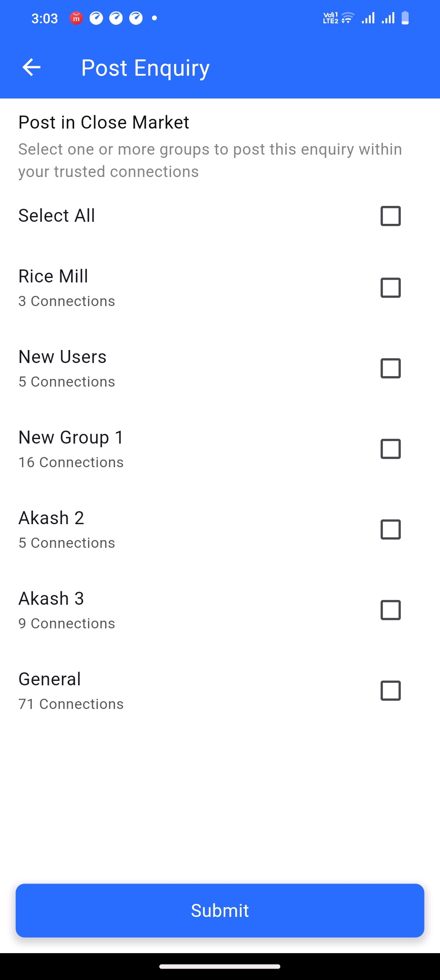440x980 pixels.
Task: Tap the home gesture bar
Action: (x=220, y=966)
